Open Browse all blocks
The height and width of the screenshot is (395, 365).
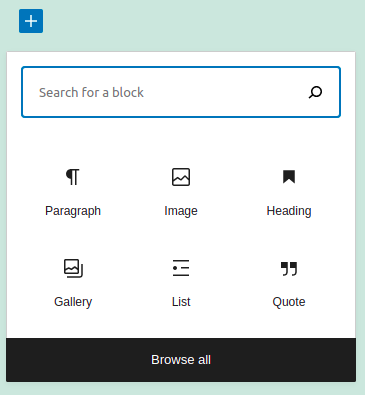(181, 360)
